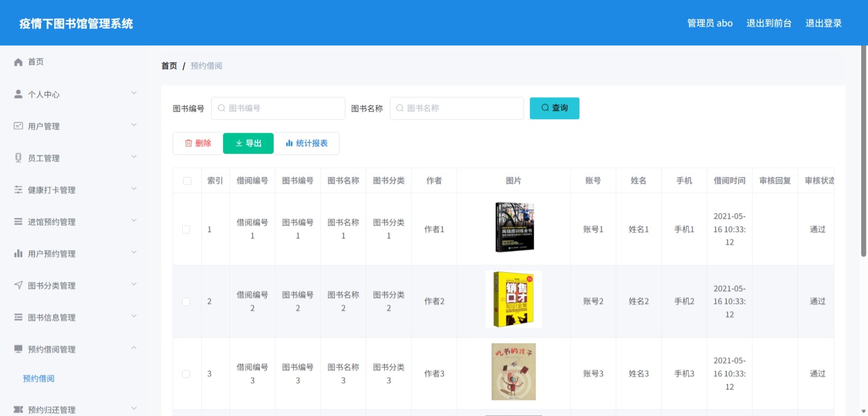Click the 借阅时间 column header

click(729, 180)
